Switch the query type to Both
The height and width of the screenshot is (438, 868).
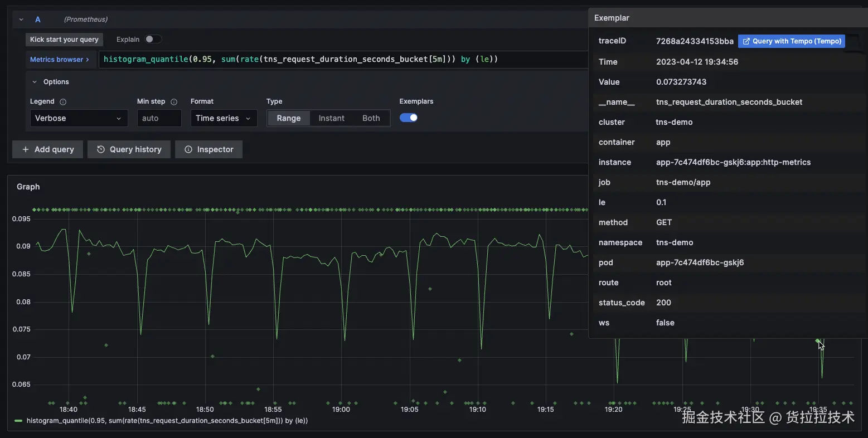tap(371, 118)
